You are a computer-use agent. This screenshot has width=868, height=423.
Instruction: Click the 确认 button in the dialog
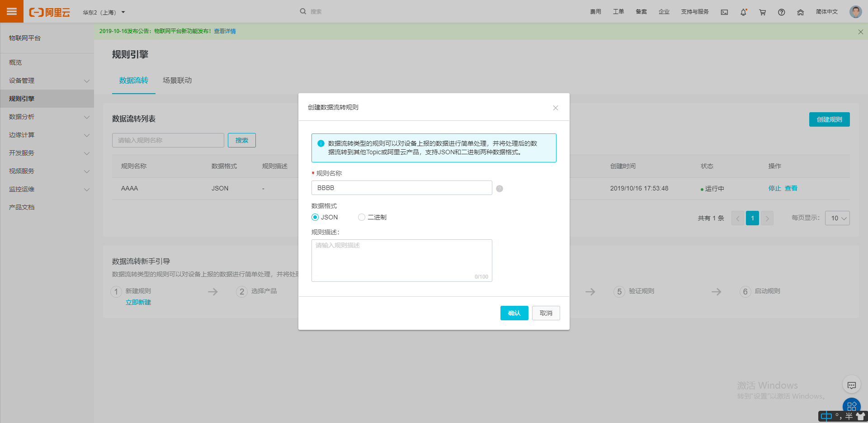pos(514,313)
